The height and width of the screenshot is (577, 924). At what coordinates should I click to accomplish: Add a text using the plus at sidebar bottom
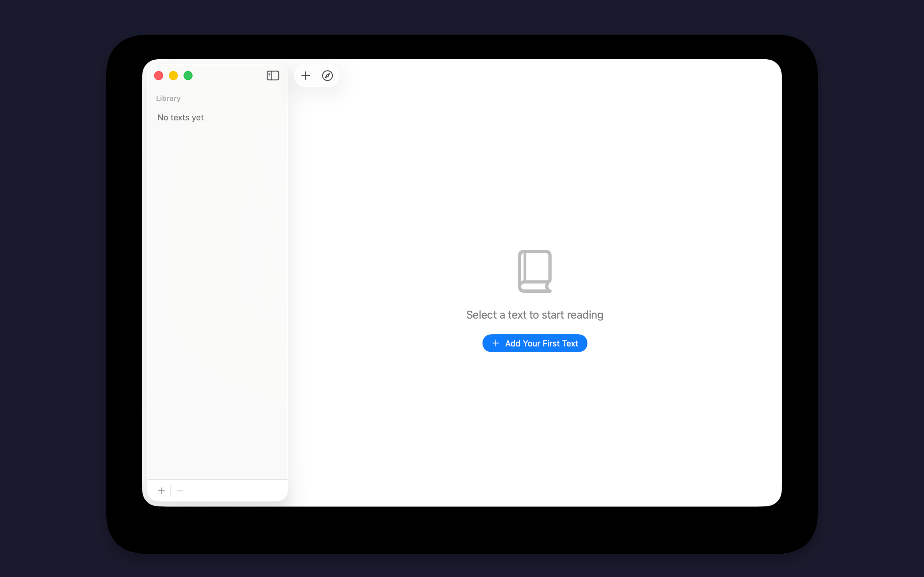[161, 490]
